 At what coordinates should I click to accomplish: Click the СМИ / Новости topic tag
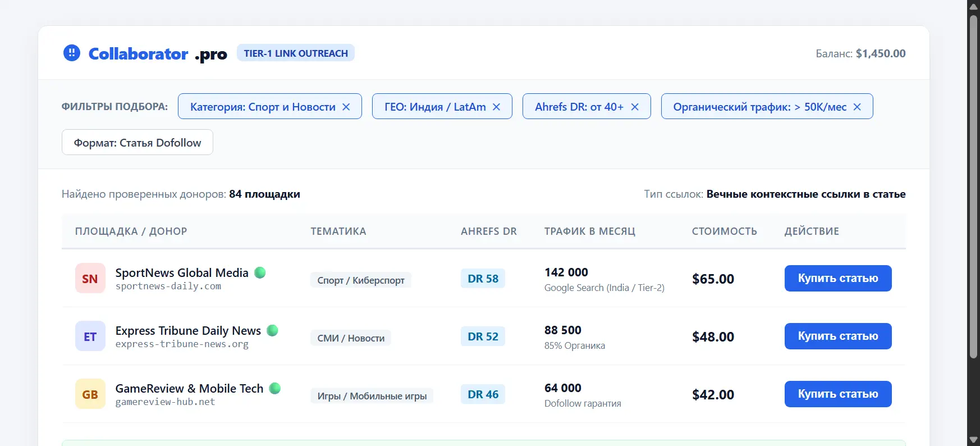tap(351, 338)
